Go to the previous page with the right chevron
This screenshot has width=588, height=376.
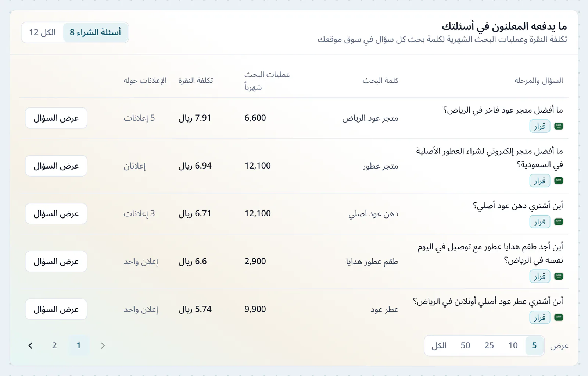[x=103, y=345]
